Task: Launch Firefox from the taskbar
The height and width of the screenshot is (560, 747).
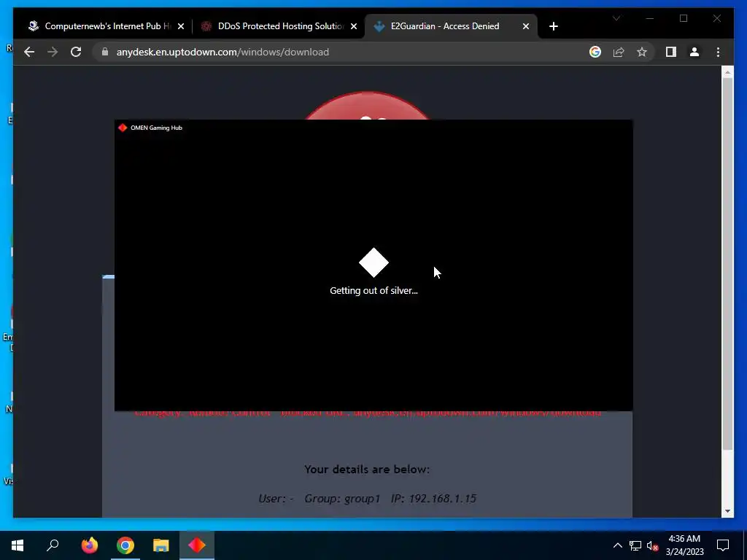Action: [89, 545]
